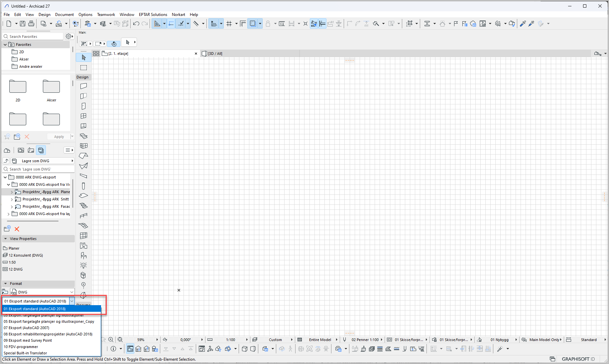This screenshot has height=364, width=609.
Task: Select the Arrow tool in toolbox
Action: [x=83, y=58]
